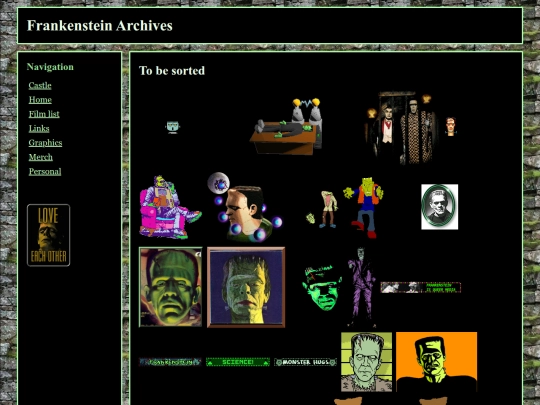Open the Merch link
The image size is (540, 405).
(41, 157)
